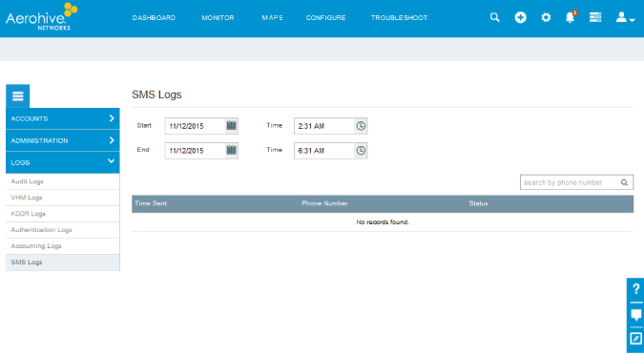
Task: Click the SMS Logs page heading
Action: tap(156, 94)
